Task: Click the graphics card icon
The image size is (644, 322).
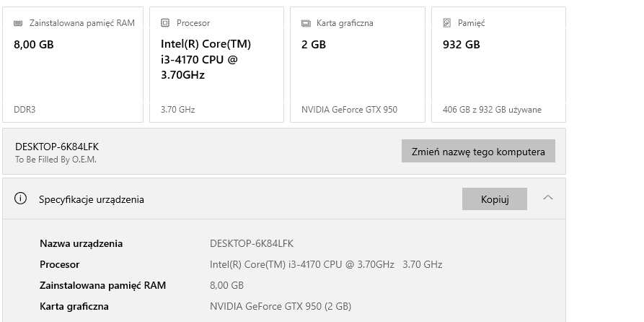Action: pyautogui.click(x=306, y=23)
